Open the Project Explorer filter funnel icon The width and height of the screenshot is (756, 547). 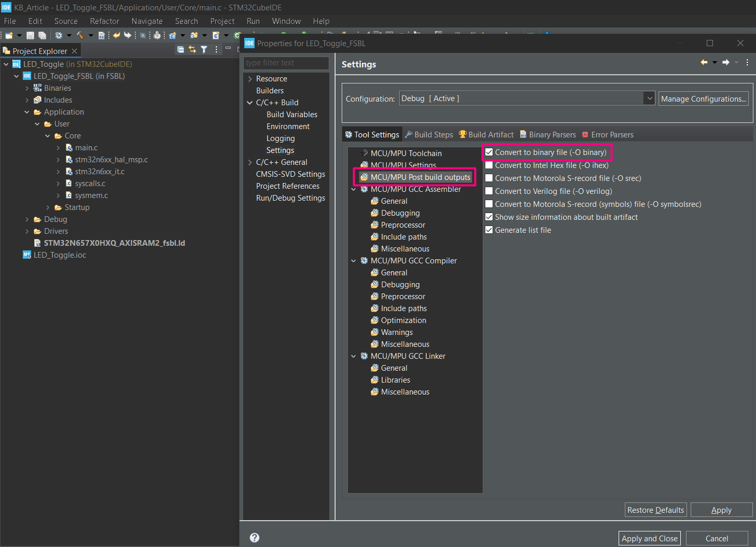click(x=205, y=49)
